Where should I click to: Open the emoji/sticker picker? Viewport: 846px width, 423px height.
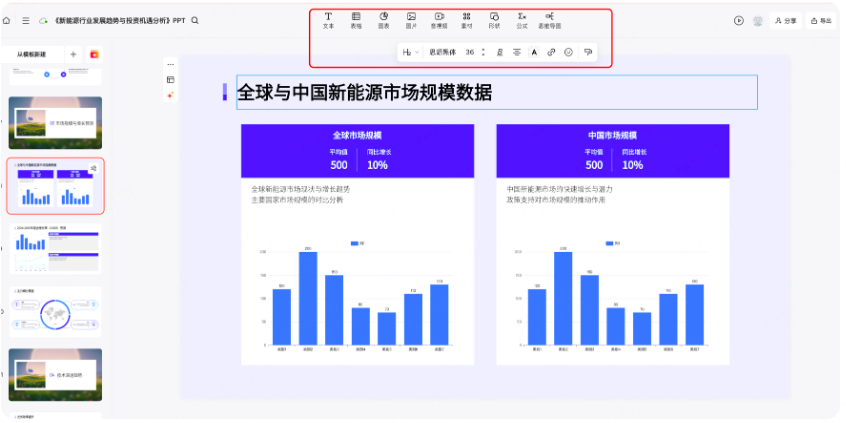(x=568, y=52)
